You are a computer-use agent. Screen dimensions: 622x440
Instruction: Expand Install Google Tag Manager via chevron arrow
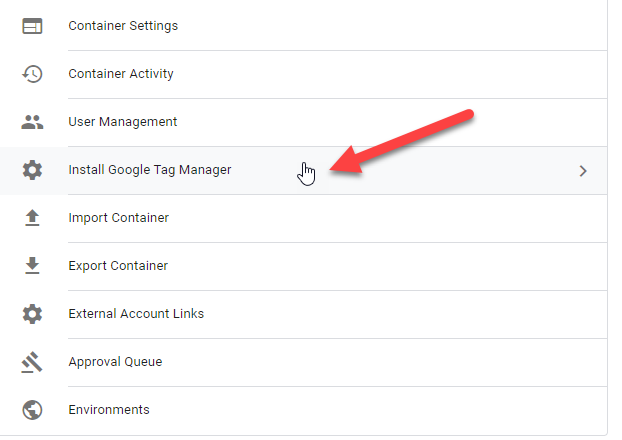pyautogui.click(x=583, y=171)
